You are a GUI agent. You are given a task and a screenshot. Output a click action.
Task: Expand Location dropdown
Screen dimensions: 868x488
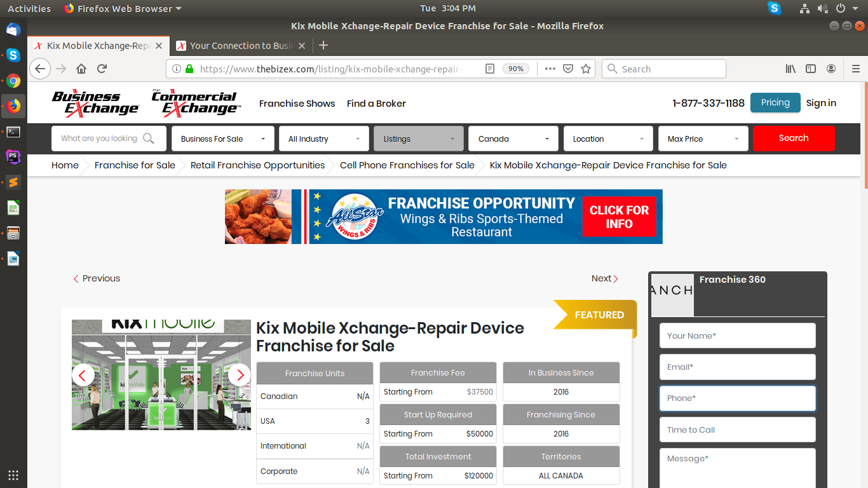click(x=608, y=139)
